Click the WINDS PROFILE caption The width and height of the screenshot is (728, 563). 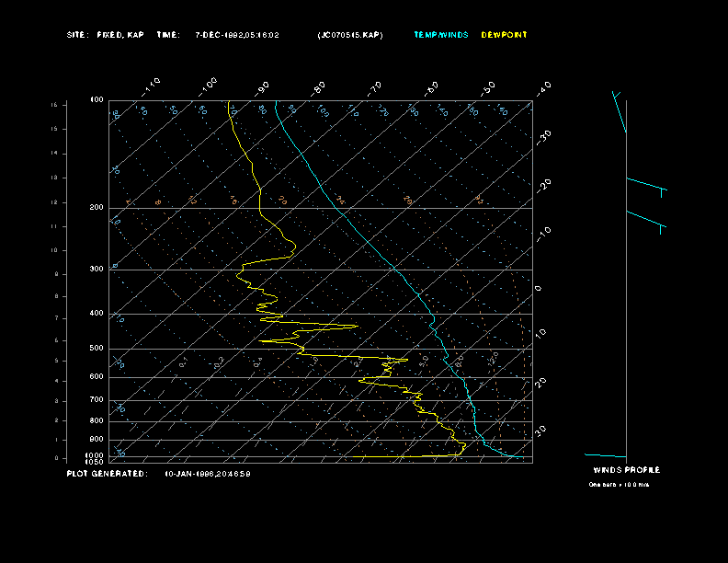[627, 470]
